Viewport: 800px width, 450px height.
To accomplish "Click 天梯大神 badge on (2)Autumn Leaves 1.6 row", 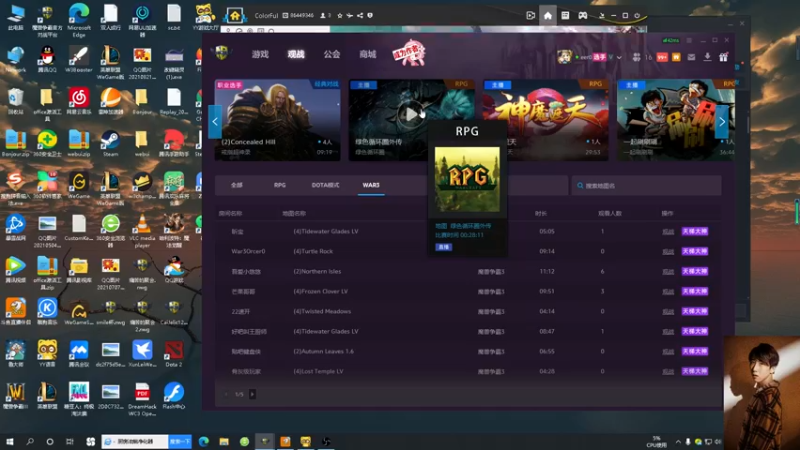I will point(695,352).
